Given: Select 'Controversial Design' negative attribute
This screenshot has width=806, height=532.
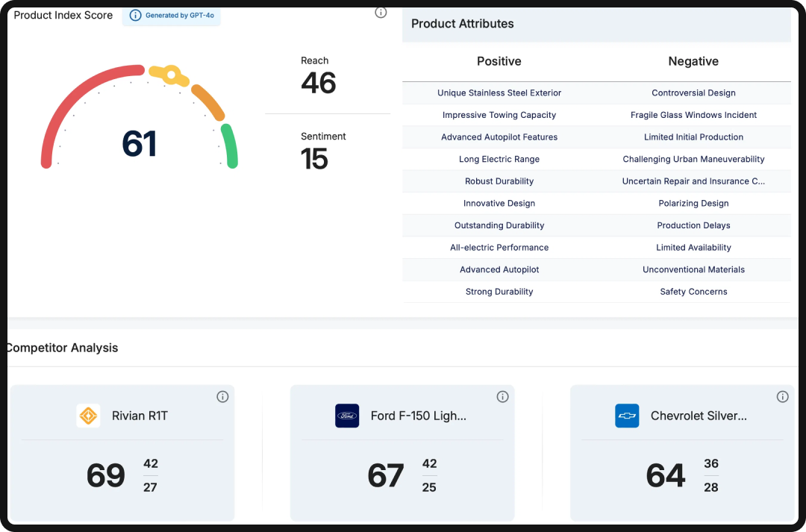Looking at the screenshot, I should [693, 93].
